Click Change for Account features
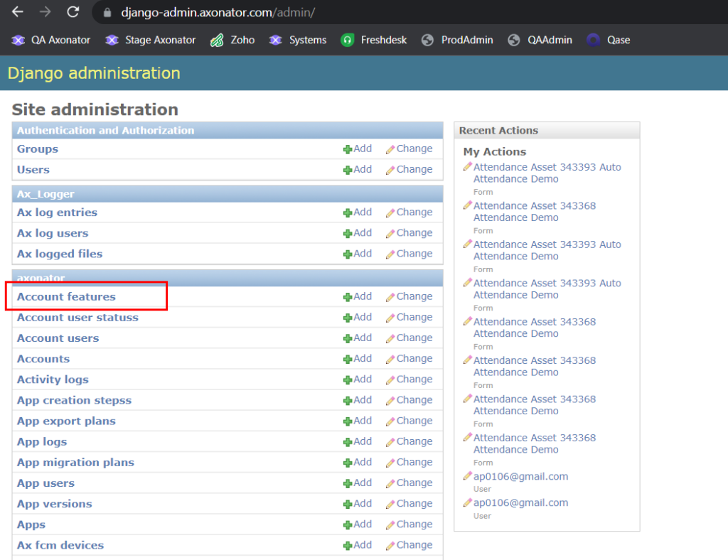Screen dimensions: 728x560 pyautogui.click(x=409, y=296)
